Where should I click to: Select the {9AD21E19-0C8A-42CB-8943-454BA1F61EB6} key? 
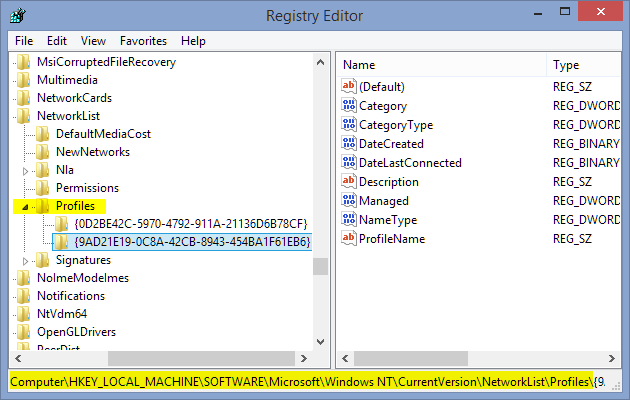[192, 242]
